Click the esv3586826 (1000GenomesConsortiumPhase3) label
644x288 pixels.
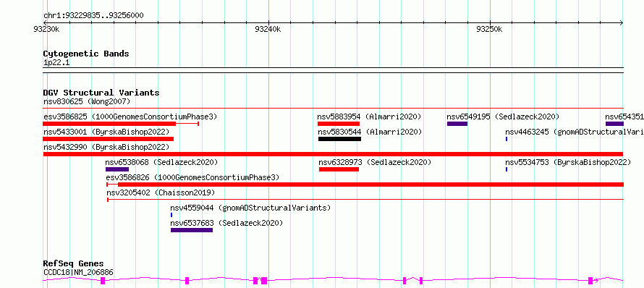[x=192, y=177]
